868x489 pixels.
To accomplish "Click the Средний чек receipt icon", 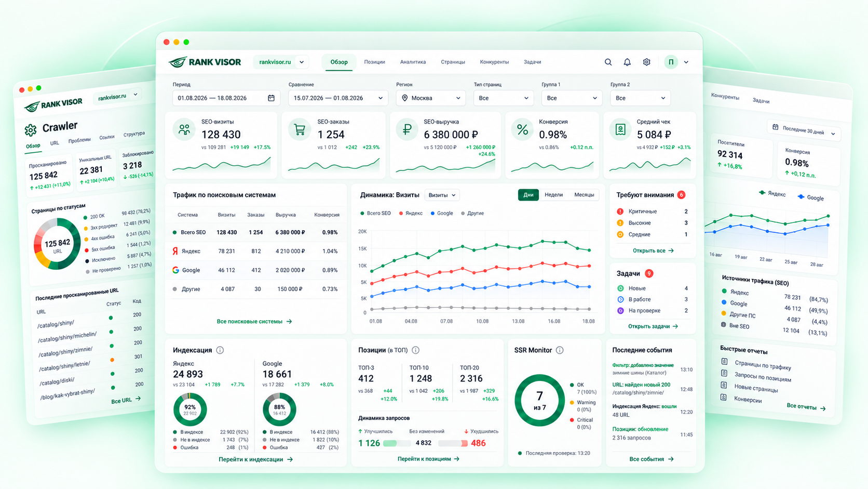I will coord(620,129).
